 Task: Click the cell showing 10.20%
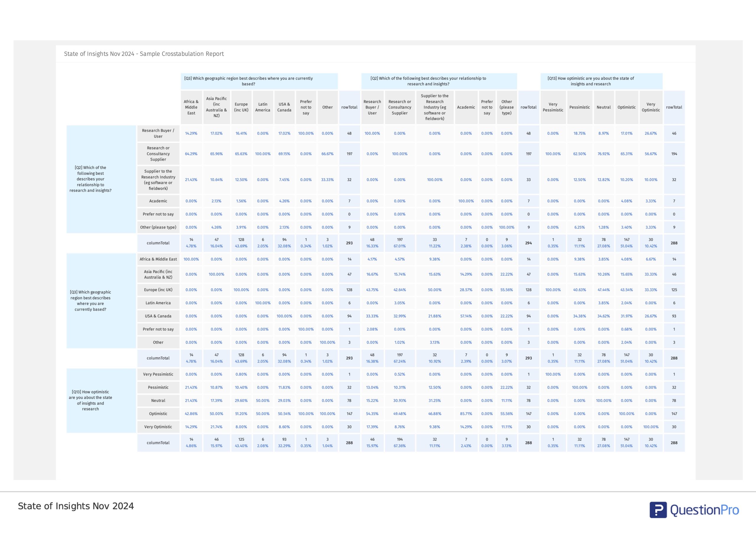click(x=627, y=180)
